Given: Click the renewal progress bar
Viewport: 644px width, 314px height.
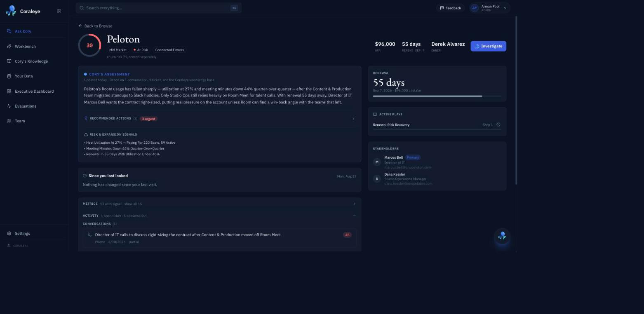Looking at the screenshot, I should [x=437, y=96].
